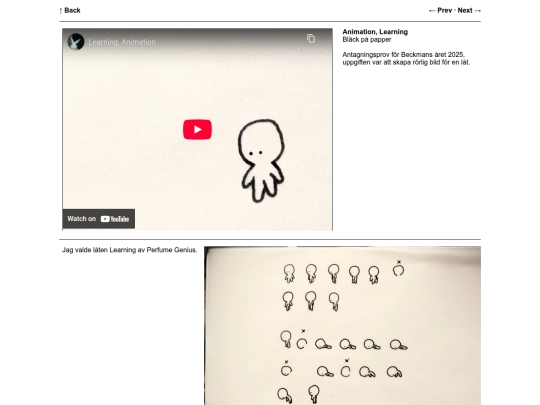Viewport: 540px width, 405px height.
Task: Click the heading Animation, Learning
Action: (375, 32)
